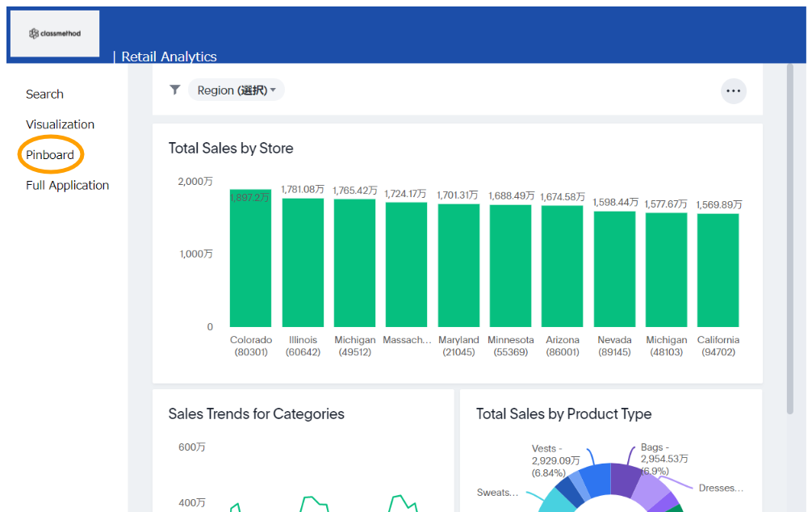This screenshot has height=512, width=812.
Task: Click the three-dot more options icon
Action: pyautogui.click(x=733, y=90)
